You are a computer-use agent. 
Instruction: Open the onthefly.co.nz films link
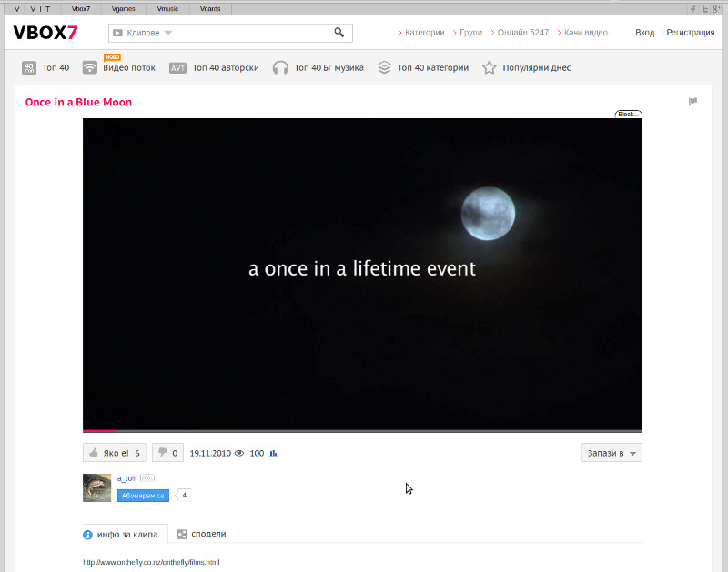click(151, 563)
